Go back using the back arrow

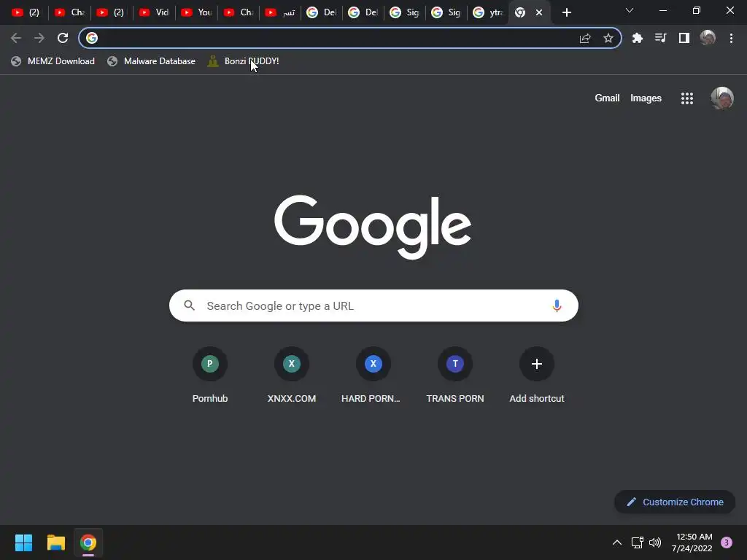point(16,38)
